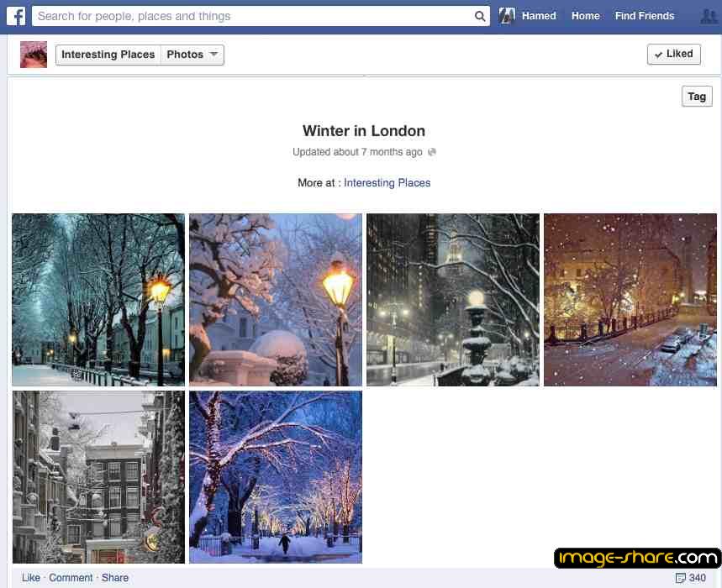Click the Facebook logo icon
Screen dimensions: 722x588
pos(16,16)
